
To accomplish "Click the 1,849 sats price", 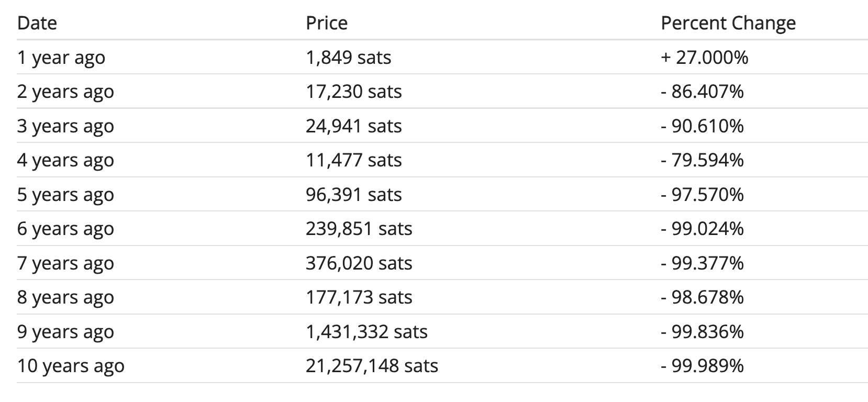I will point(348,58).
